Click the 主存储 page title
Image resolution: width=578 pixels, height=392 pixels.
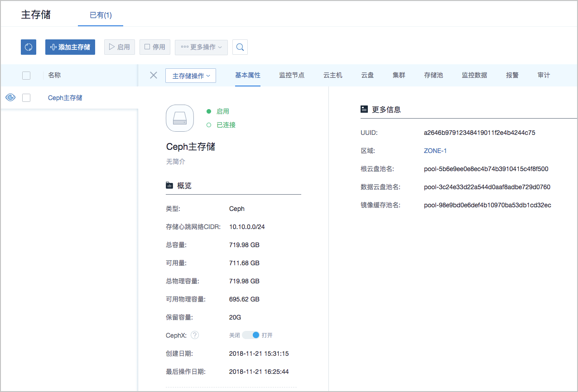[36, 14]
